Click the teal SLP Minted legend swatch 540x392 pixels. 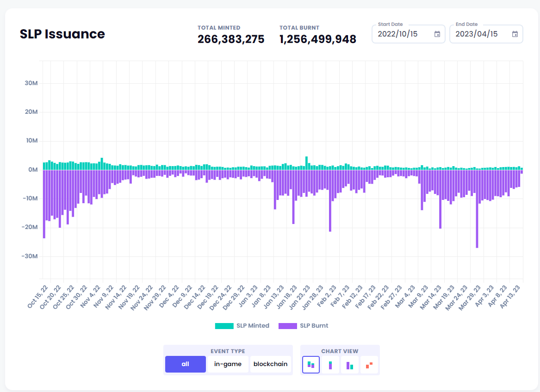(224, 326)
